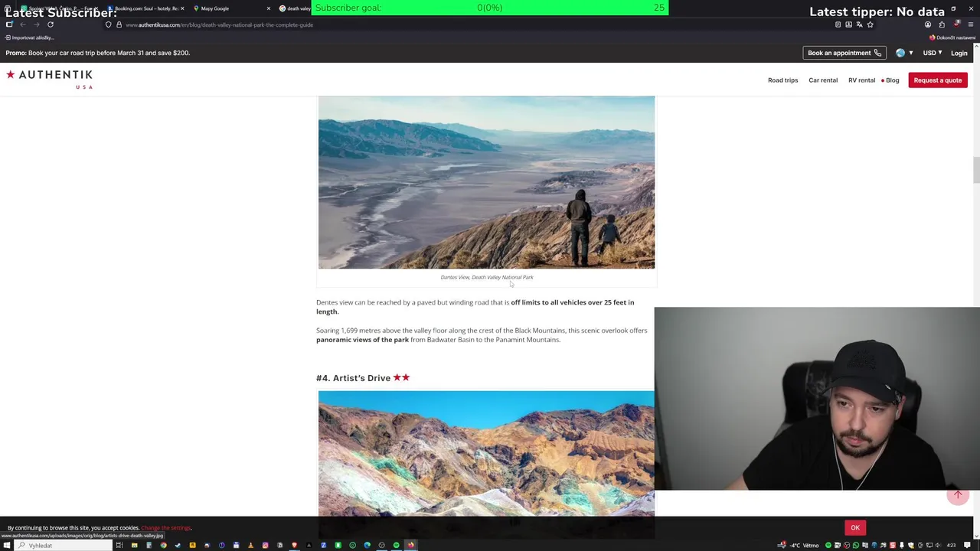The width and height of the screenshot is (980, 551).
Task: Click the Change the settings cookie link
Action: click(x=166, y=527)
